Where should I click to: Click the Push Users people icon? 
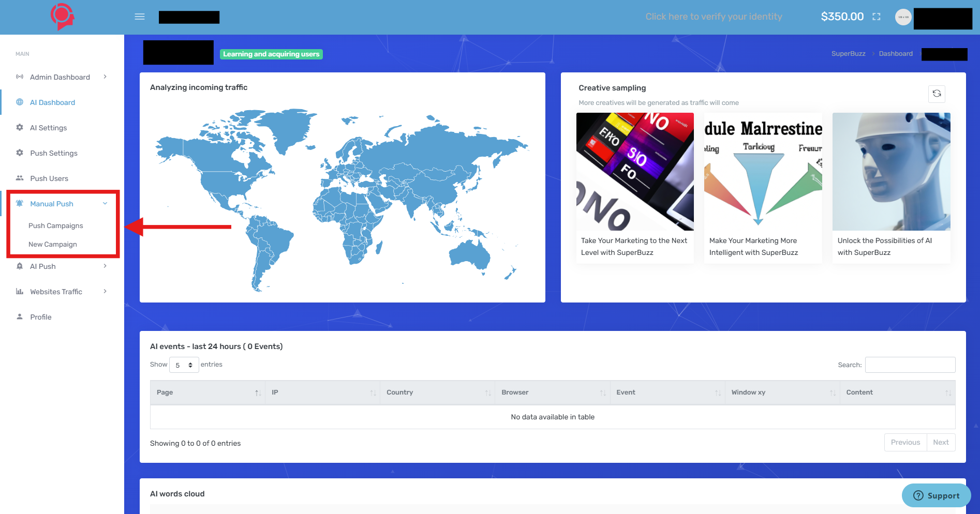tap(20, 178)
